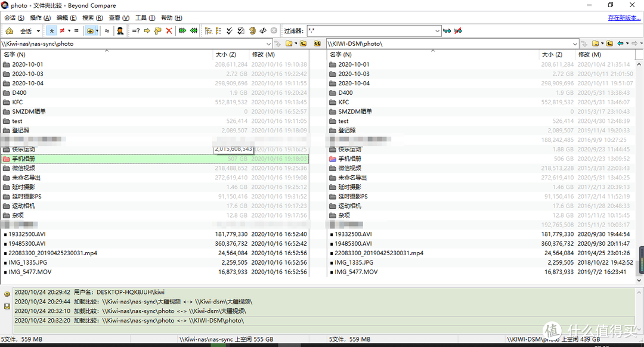Select 2020-10-03 folder in left pane
644x347 pixels.
coord(27,74)
